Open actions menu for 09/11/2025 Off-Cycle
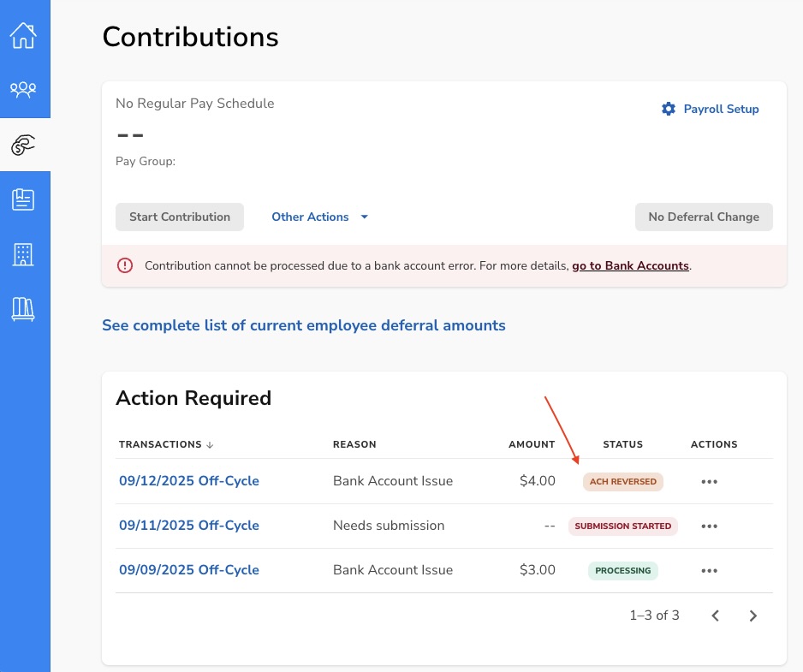This screenshot has width=803, height=672. [709, 526]
